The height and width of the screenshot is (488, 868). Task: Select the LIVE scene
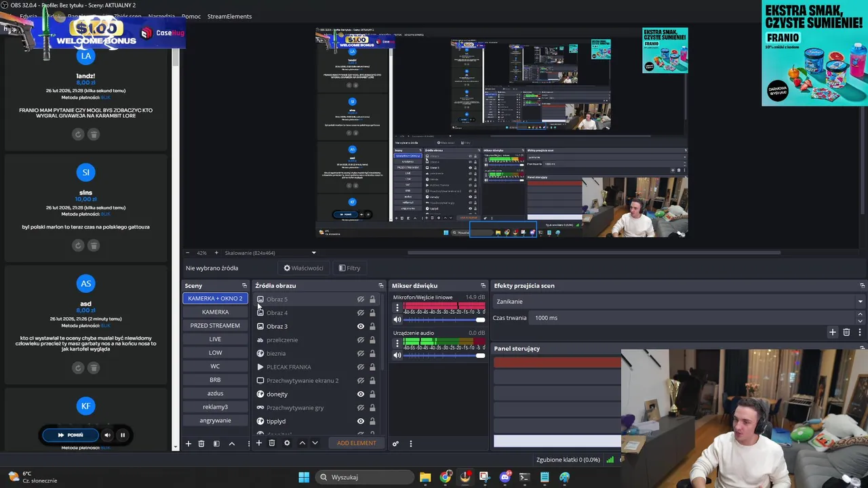pyautogui.click(x=215, y=339)
